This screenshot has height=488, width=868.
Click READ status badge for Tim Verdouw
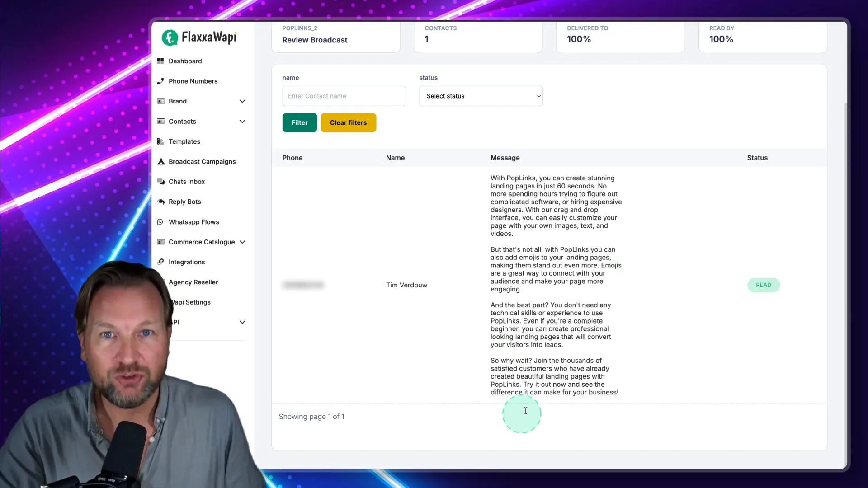[764, 285]
